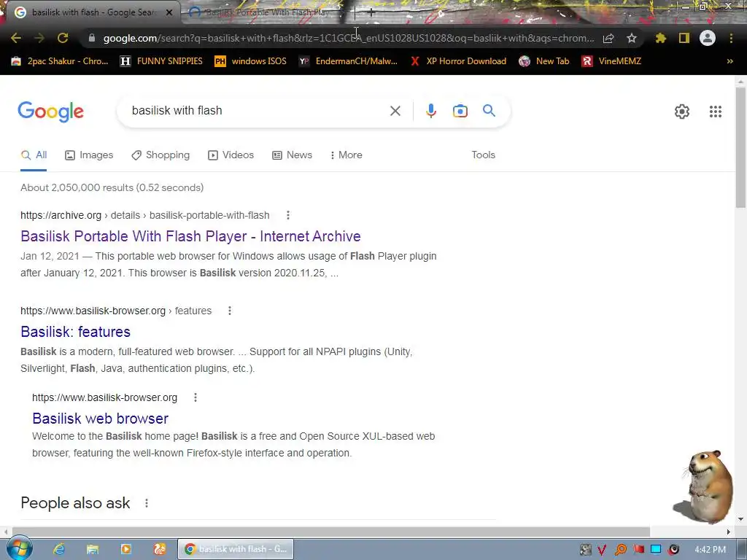The image size is (747, 560).
Task: Bookmark this page with the star icon
Action: pyautogui.click(x=632, y=38)
